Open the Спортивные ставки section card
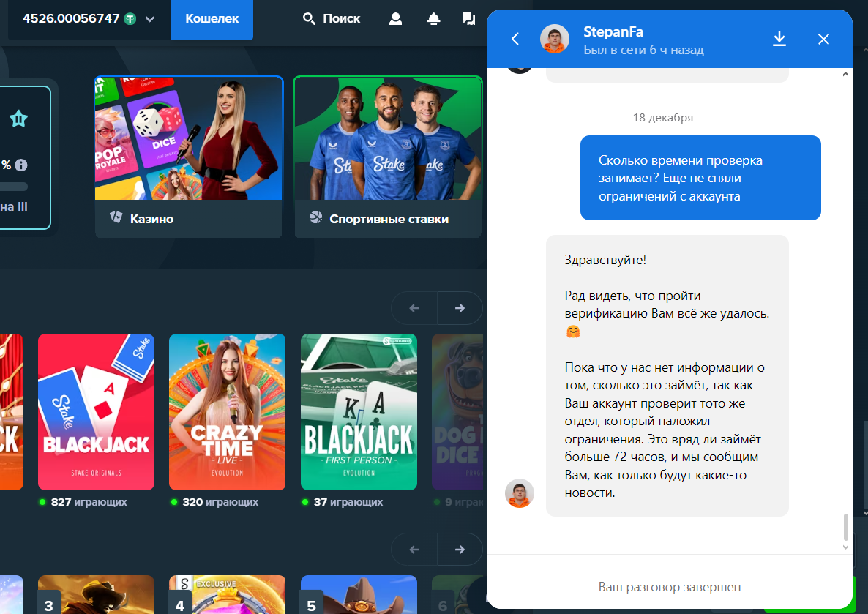 (388, 157)
